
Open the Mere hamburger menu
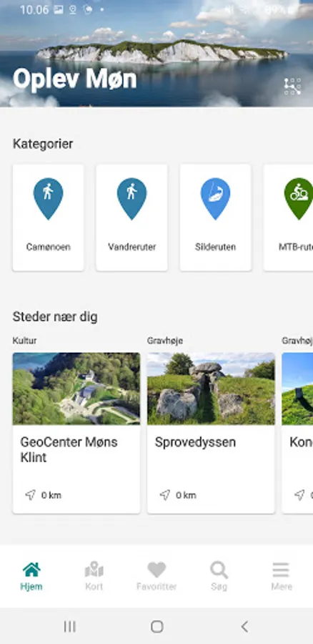click(282, 576)
